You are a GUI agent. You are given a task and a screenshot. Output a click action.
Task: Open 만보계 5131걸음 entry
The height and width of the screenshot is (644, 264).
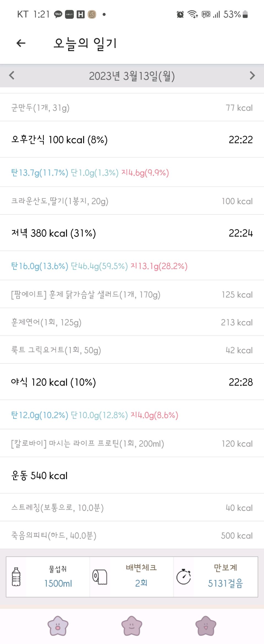click(x=216, y=577)
